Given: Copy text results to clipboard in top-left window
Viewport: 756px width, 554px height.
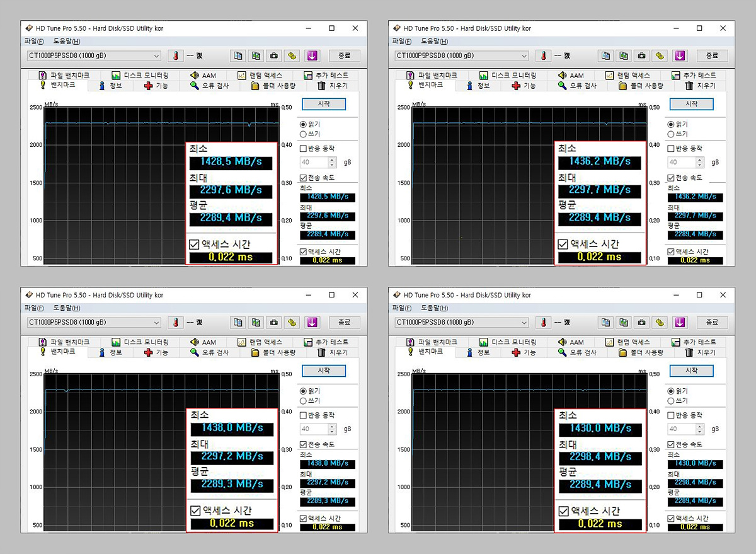Looking at the screenshot, I should (x=238, y=55).
